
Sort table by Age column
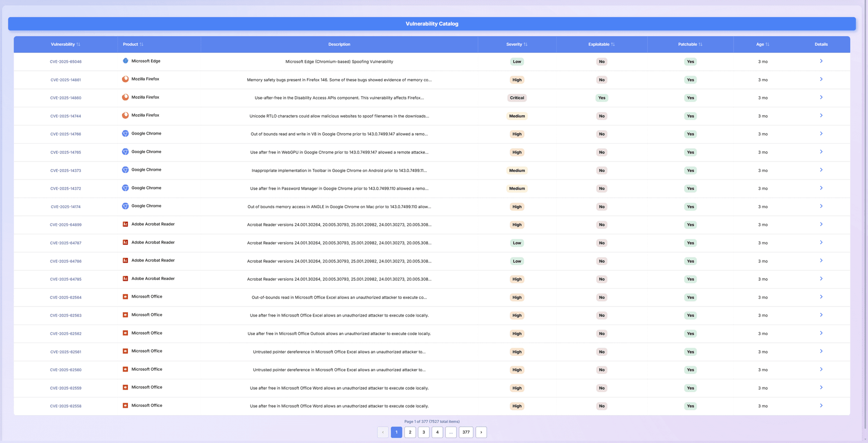coord(763,44)
